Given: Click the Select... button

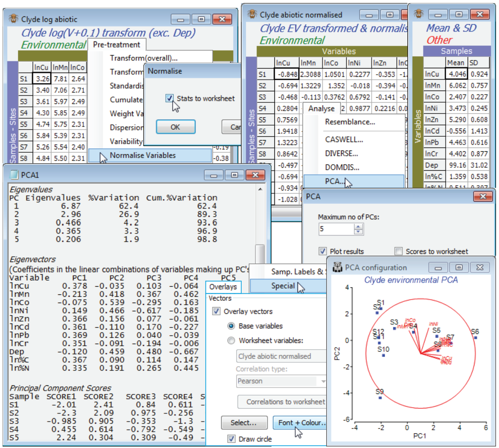Looking at the screenshot, I should point(244,423).
